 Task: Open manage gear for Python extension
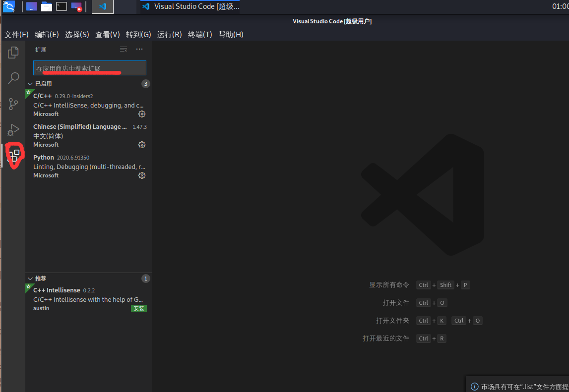pos(142,175)
